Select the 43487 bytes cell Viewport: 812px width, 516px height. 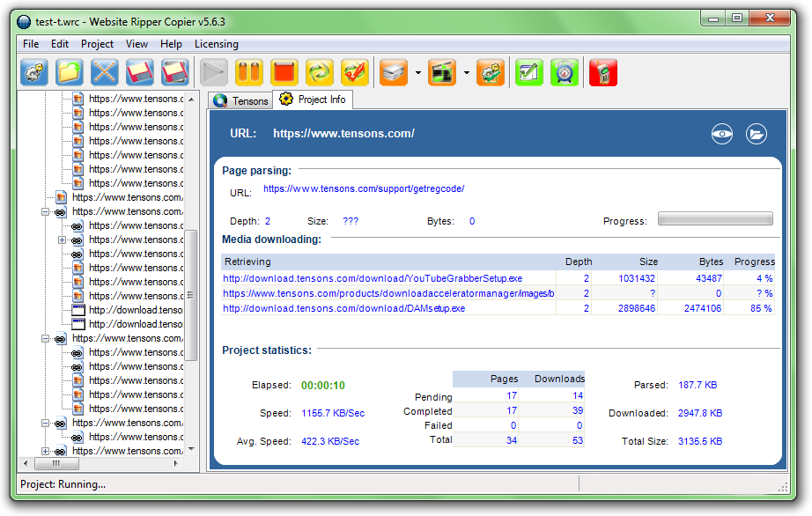point(708,278)
